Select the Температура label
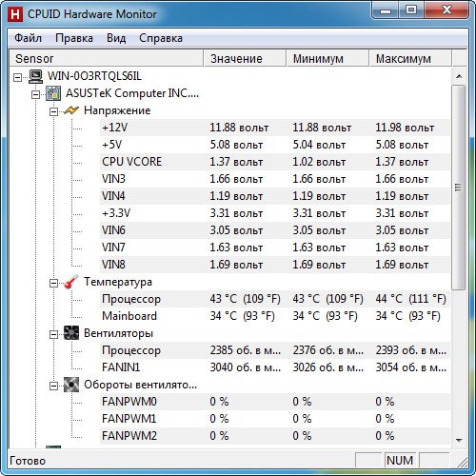476x476 pixels. pyautogui.click(x=118, y=282)
